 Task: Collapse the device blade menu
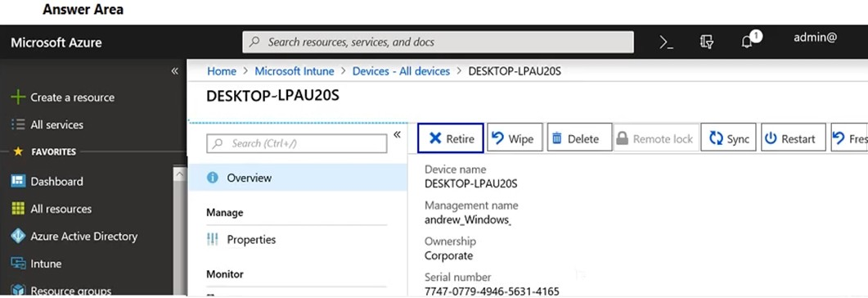397,134
